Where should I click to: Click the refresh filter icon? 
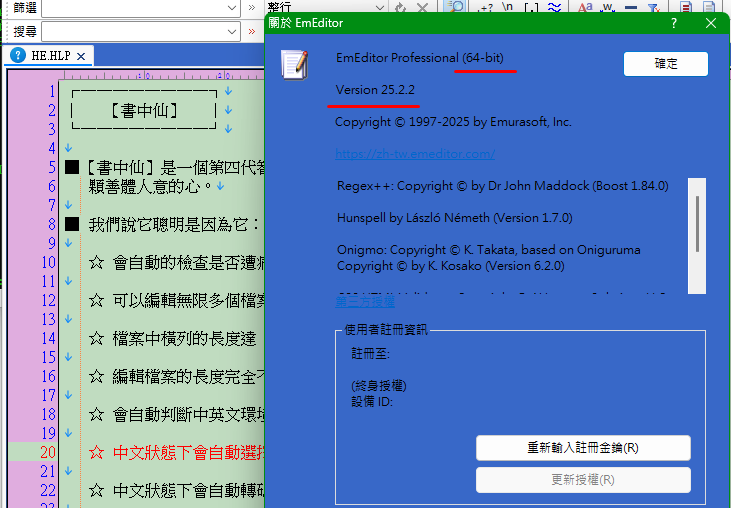(x=400, y=7)
